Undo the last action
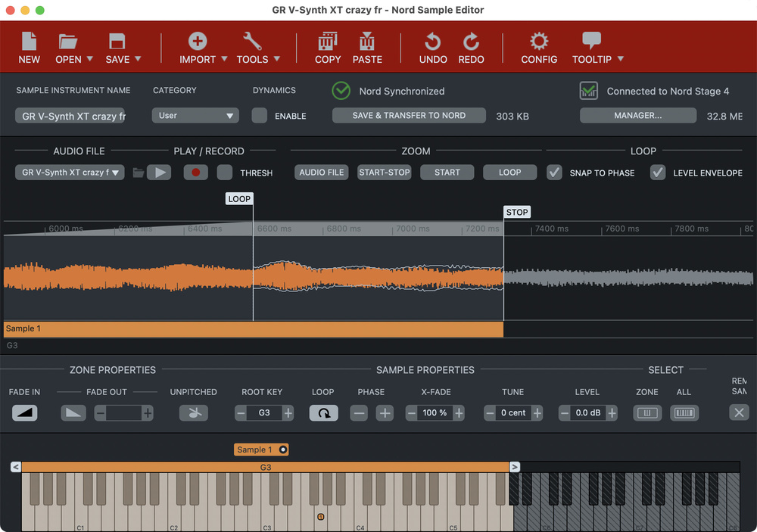The image size is (757, 532). 432,42
